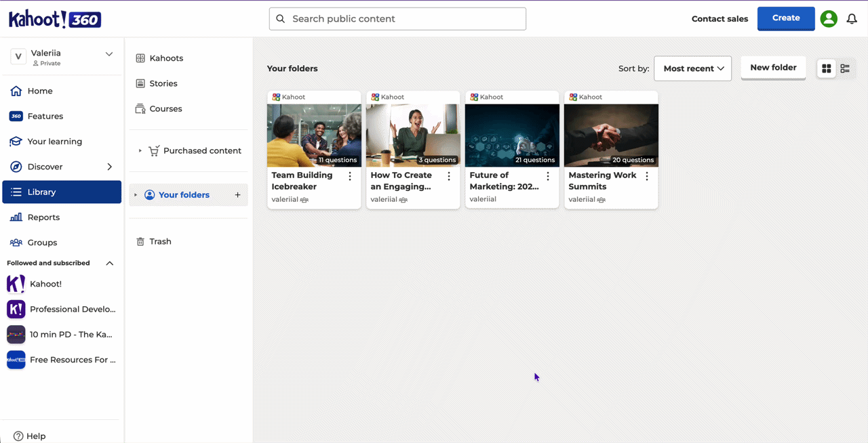Switch to grid view
This screenshot has height=443, width=868.
point(826,68)
